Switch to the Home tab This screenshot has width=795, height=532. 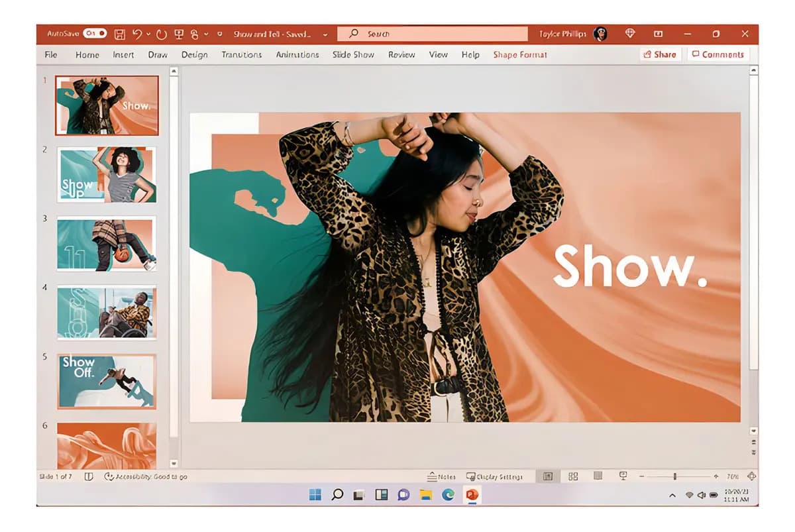coord(87,55)
